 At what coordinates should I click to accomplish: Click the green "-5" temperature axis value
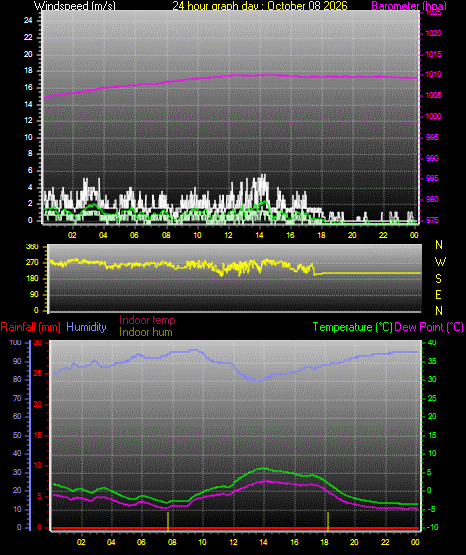[432, 509]
